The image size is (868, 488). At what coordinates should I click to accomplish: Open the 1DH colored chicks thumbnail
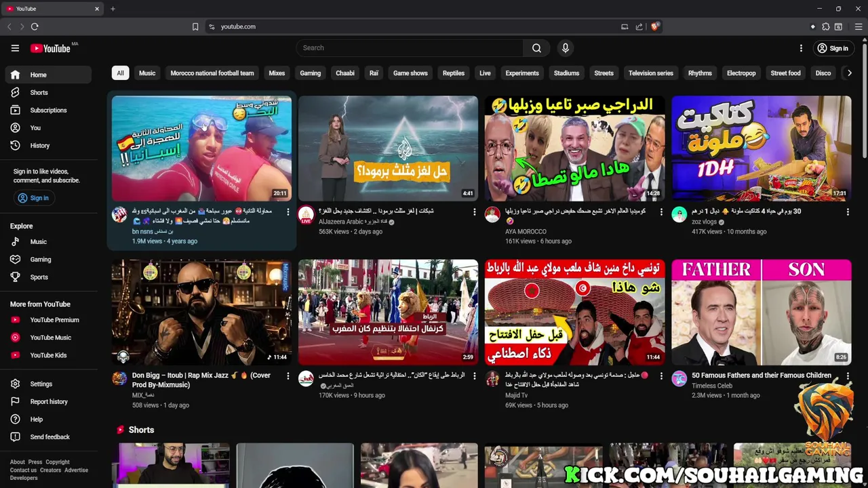click(761, 148)
